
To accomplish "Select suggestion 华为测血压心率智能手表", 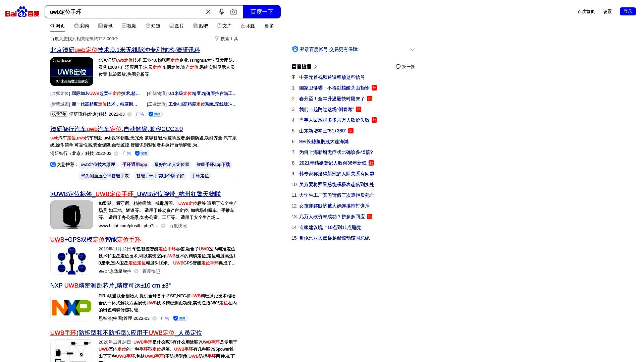I will click(x=105, y=176).
